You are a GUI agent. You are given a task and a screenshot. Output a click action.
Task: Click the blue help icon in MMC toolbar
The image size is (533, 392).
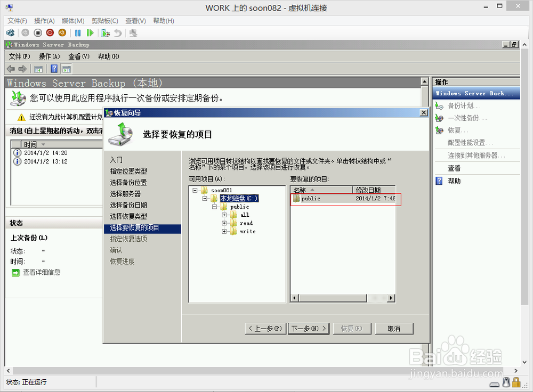(54, 69)
